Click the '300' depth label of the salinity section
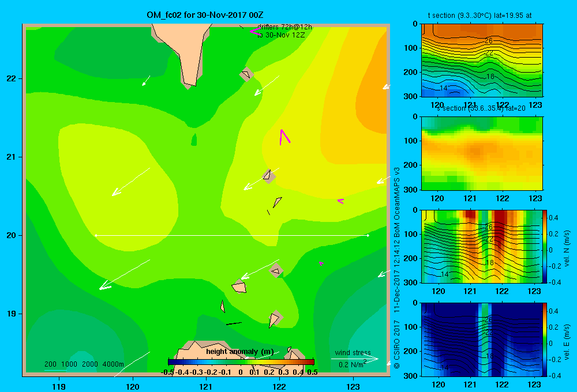Screen dimensions: 577x392 [412, 190]
